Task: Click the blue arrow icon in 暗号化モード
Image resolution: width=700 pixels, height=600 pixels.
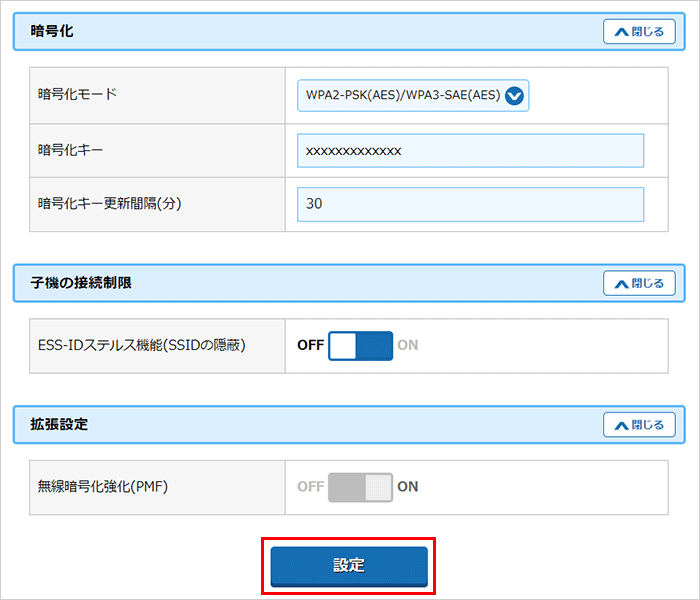Action: point(515,96)
